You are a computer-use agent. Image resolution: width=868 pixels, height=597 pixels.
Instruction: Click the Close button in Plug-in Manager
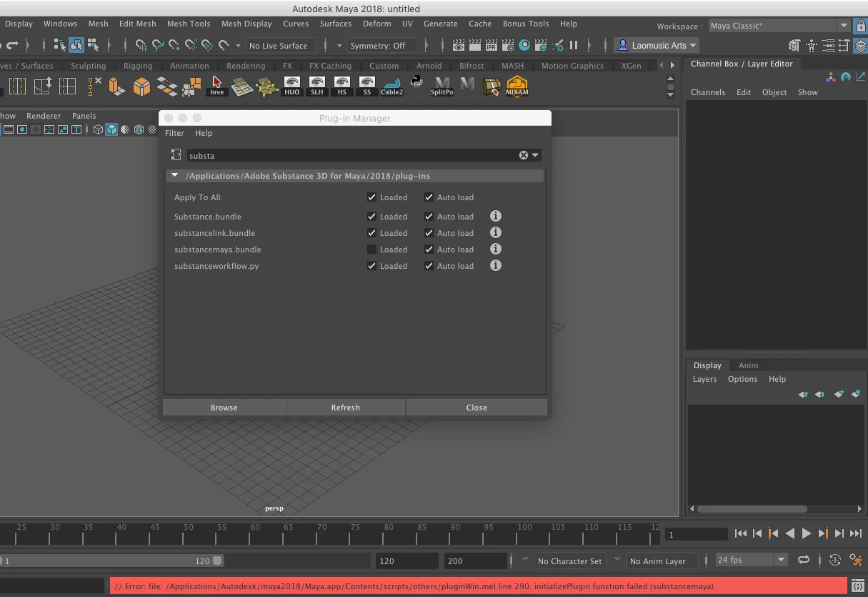[x=477, y=408]
